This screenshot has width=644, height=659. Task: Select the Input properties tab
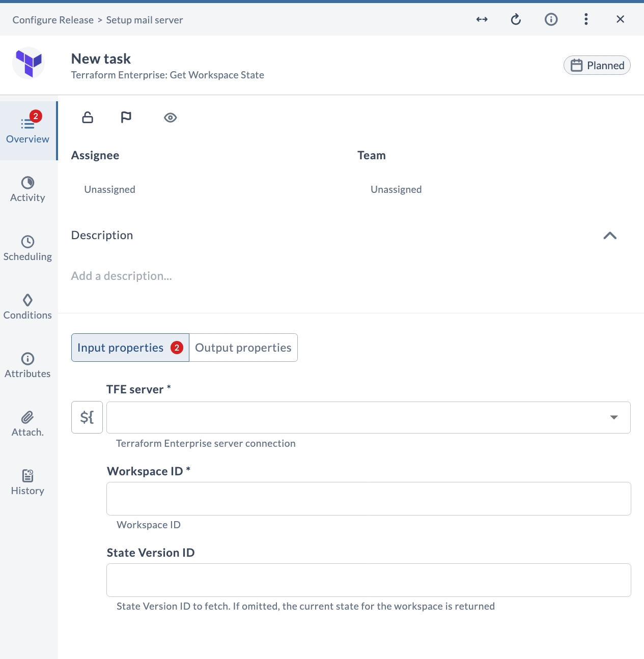pyautogui.click(x=130, y=348)
